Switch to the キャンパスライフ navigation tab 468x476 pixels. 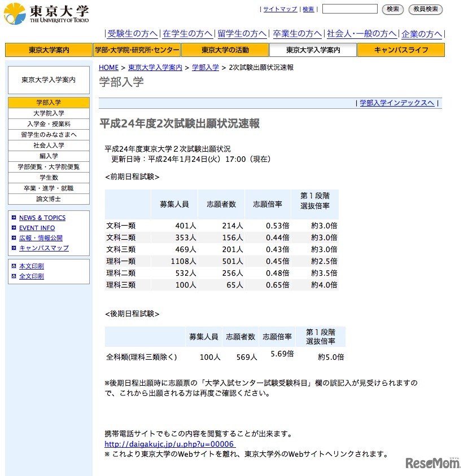(x=401, y=50)
